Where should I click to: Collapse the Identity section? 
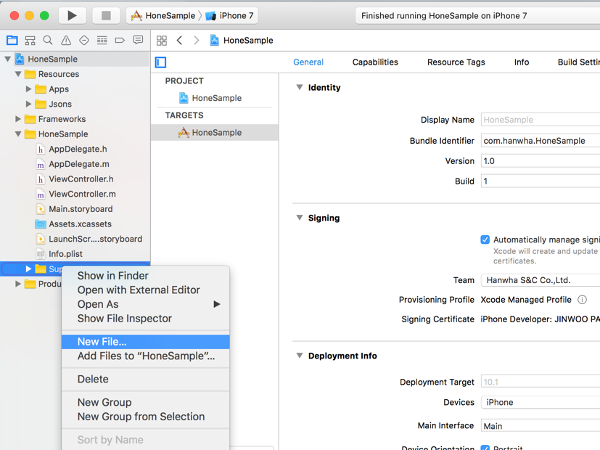coord(300,87)
